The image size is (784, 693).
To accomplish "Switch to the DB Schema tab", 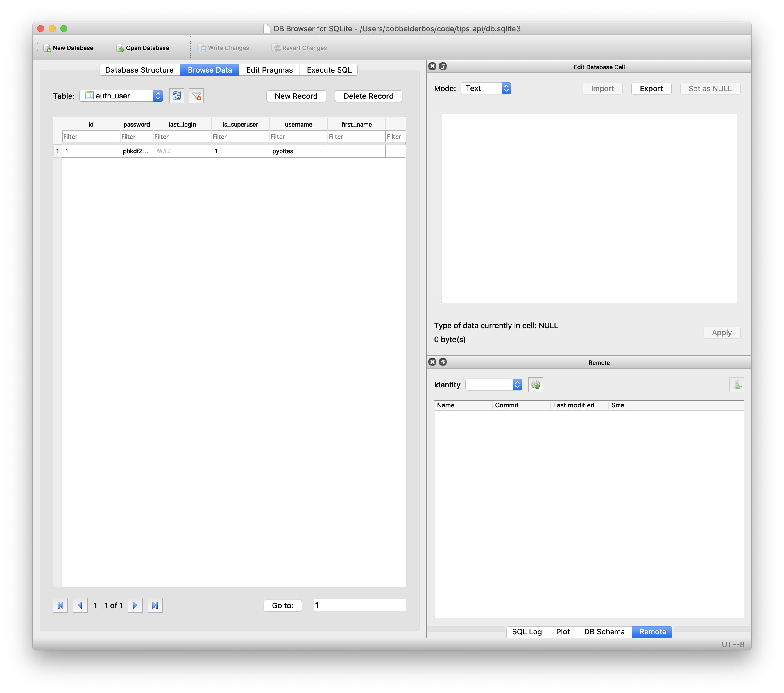I will coord(604,632).
